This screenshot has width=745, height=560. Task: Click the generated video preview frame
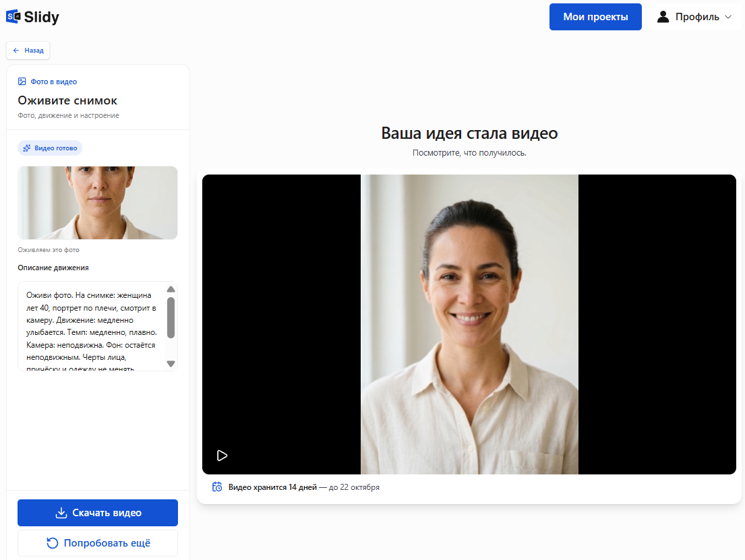[469, 324]
